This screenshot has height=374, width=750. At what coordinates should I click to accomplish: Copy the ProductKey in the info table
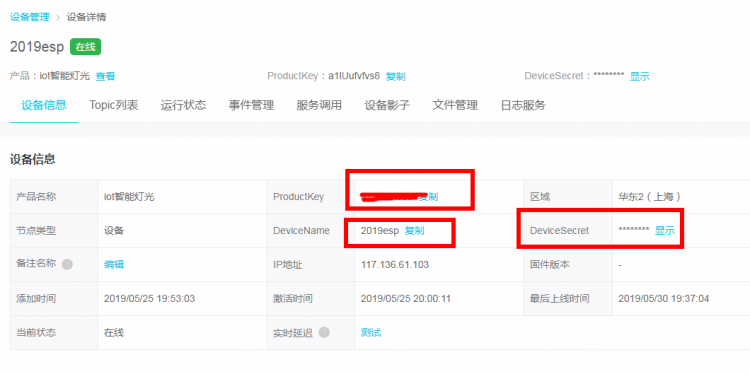tap(428, 197)
